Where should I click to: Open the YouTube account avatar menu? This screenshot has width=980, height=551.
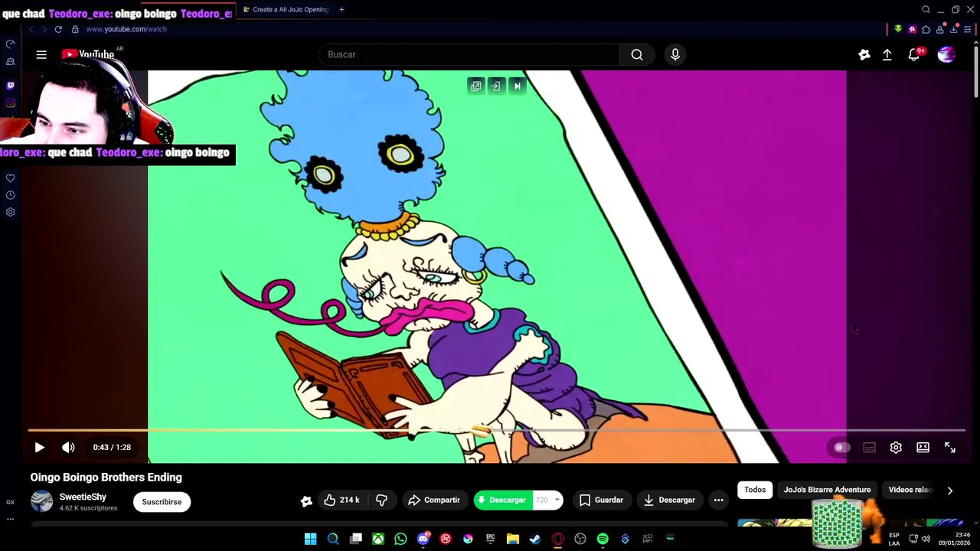947,54
